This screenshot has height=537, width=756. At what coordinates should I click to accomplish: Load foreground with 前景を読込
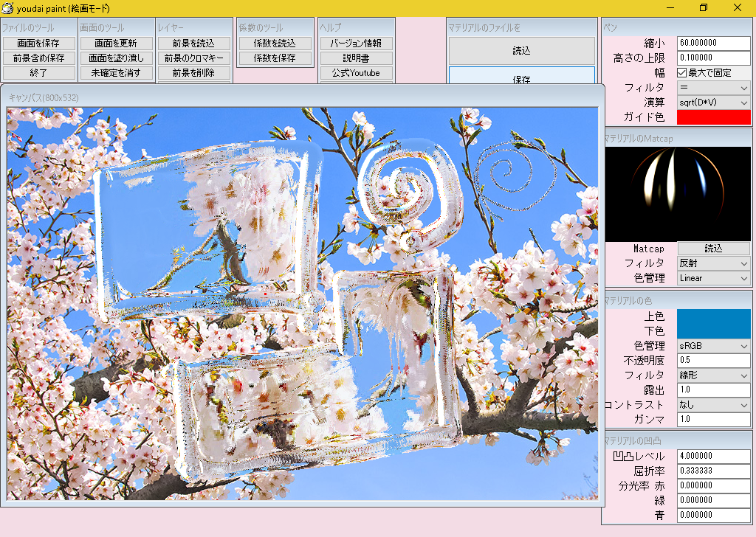point(193,44)
